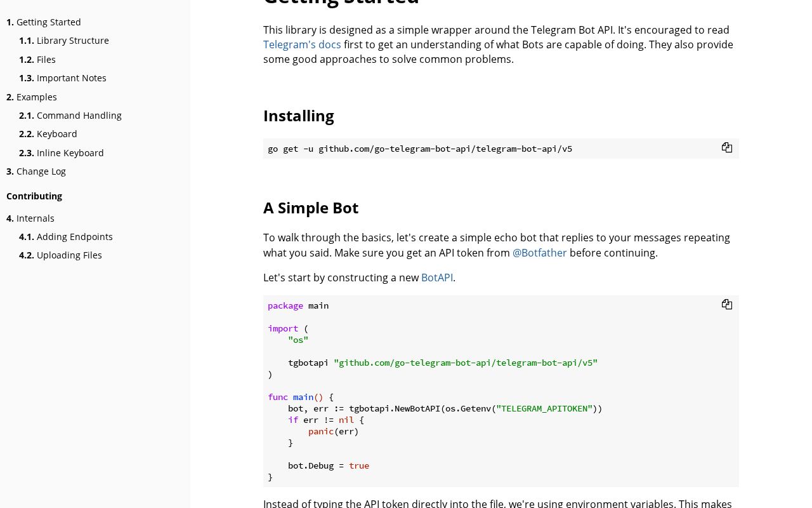Image resolution: width=812 pixels, height=508 pixels.
Task: Click the Installing heading anchor
Action: (299, 116)
